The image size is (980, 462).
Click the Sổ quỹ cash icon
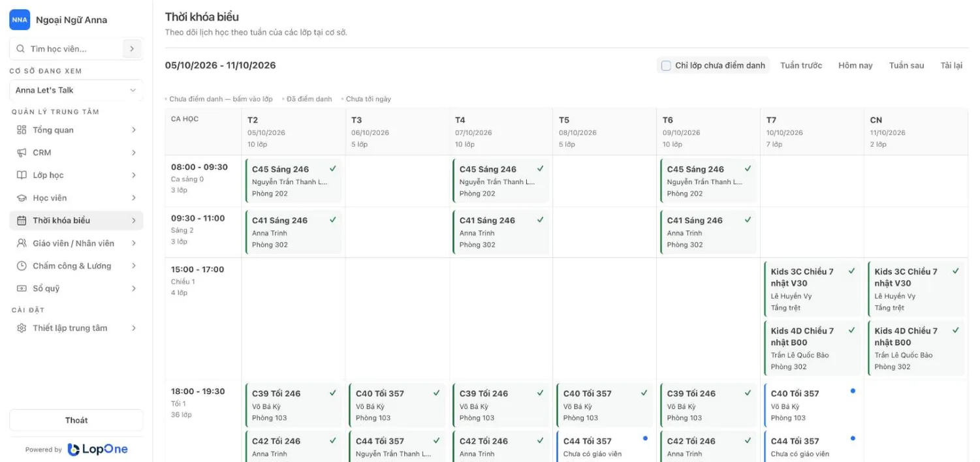tap(22, 288)
